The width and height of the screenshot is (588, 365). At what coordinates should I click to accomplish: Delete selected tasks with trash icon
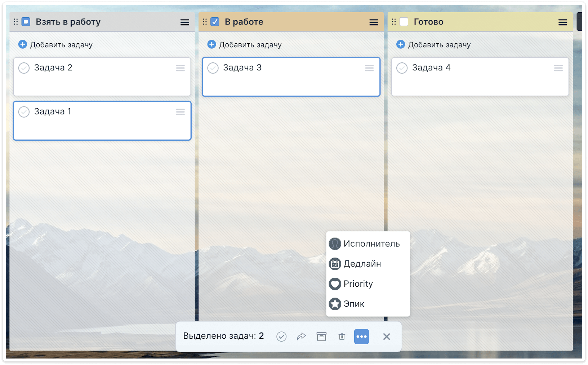click(x=342, y=337)
